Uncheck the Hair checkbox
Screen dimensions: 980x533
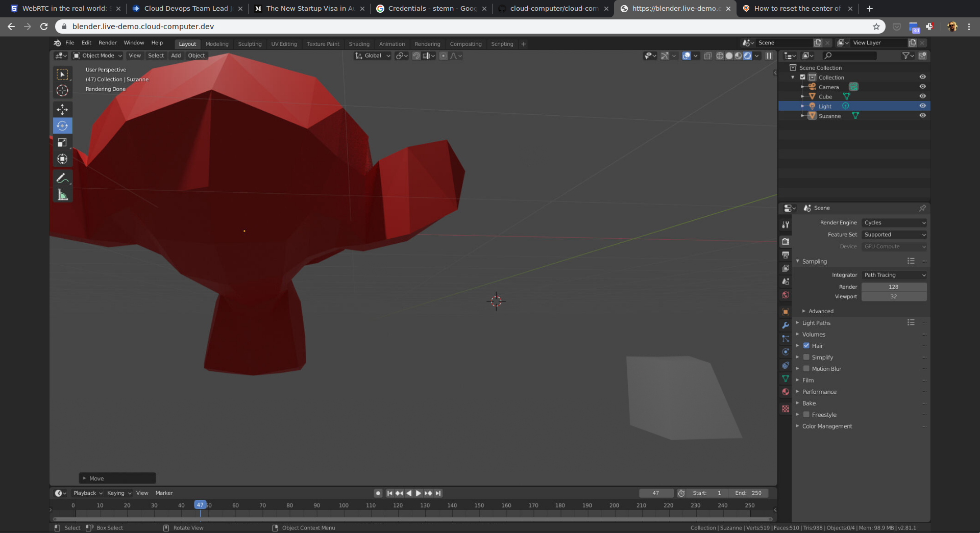click(806, 346)
